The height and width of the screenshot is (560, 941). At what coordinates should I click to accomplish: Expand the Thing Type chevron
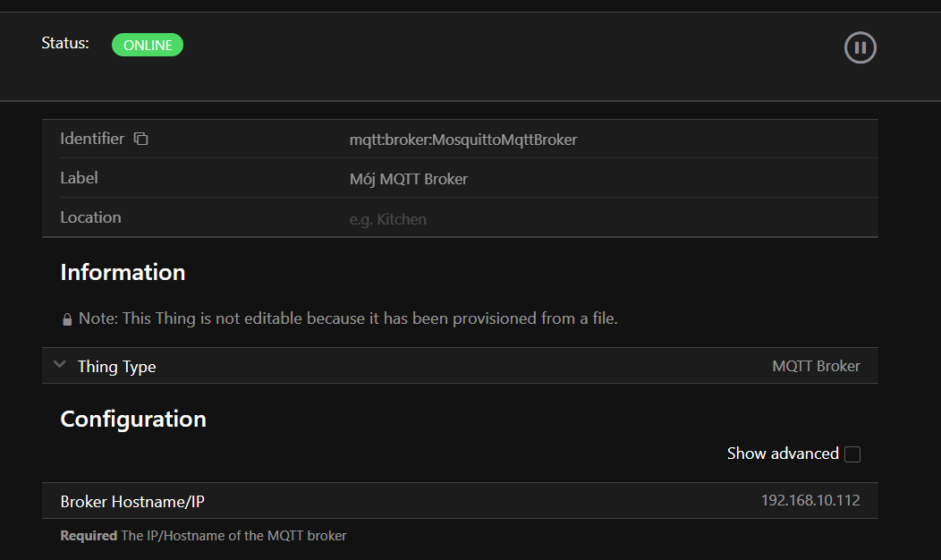pyautogui.click(x=60, y=365)
